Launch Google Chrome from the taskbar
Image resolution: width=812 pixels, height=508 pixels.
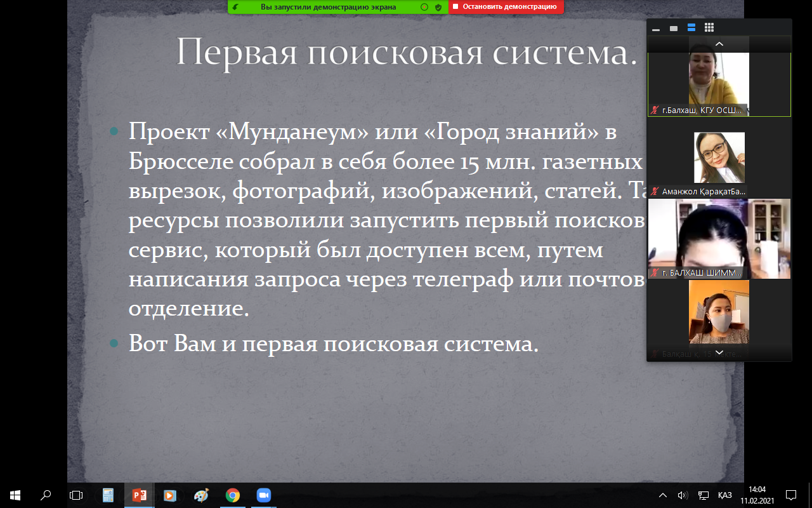[x=232, y=495]
